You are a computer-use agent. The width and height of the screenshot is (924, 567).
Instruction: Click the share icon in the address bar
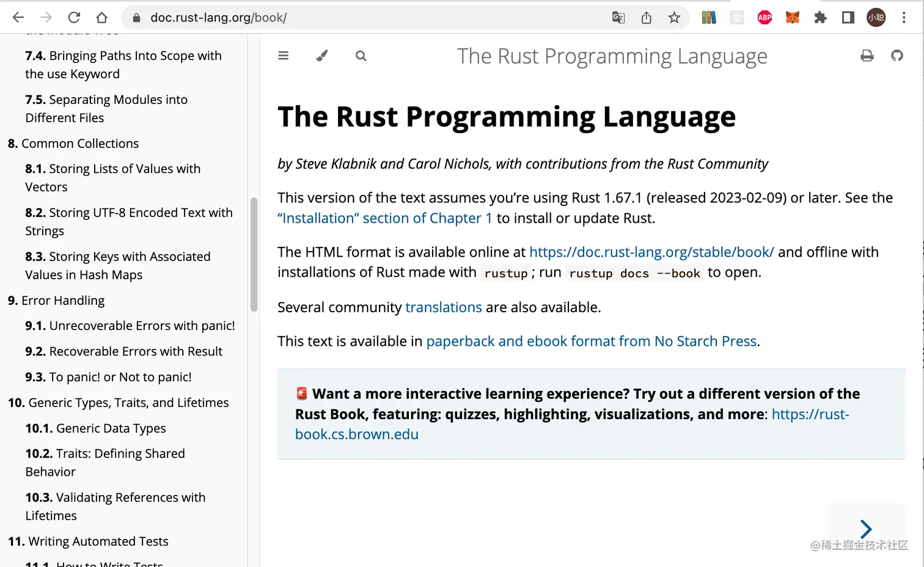pyautogui.click(x=647, y=18)
